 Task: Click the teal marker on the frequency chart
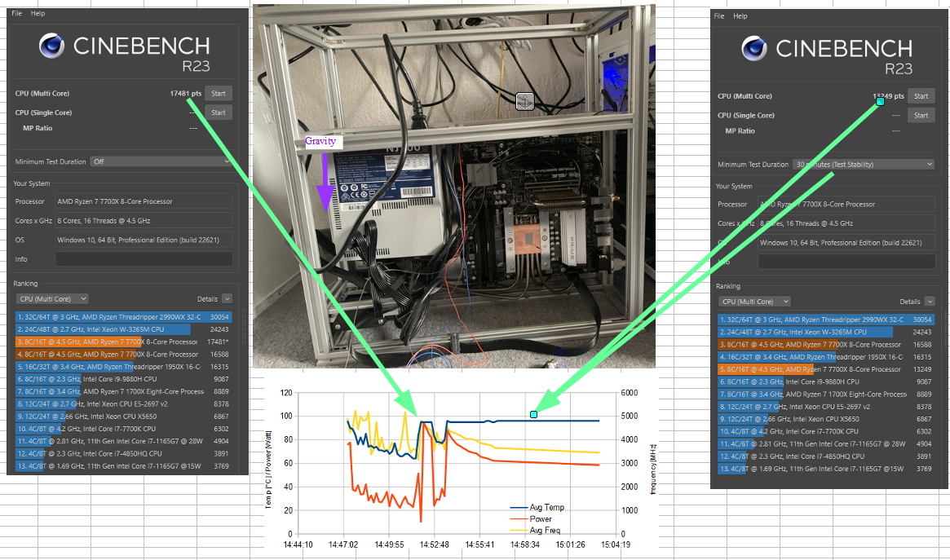coord(533,414)
